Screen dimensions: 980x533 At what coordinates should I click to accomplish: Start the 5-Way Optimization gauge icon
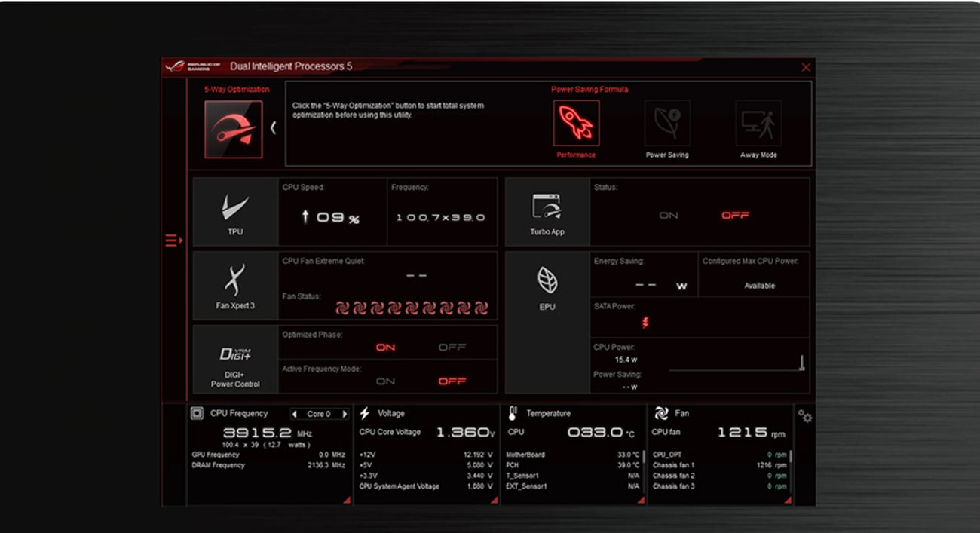[234, 129]
